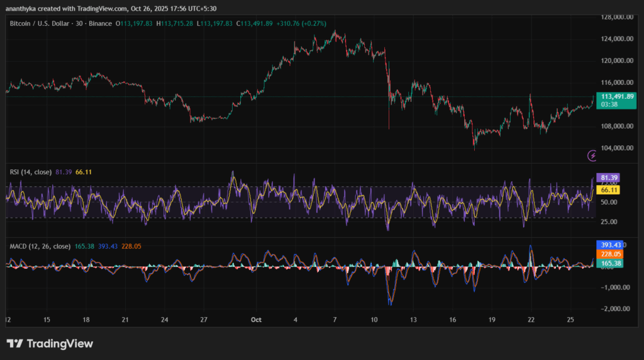The image size is (644, 360).
Task: Select the 22 date label on time axis
Action: tap(531, 320)
